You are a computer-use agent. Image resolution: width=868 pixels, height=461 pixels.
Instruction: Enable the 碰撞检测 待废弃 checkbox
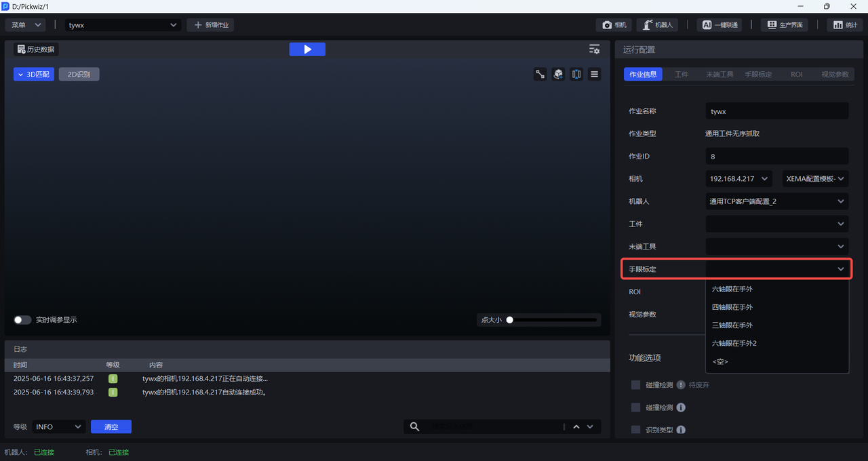[635, 385]
